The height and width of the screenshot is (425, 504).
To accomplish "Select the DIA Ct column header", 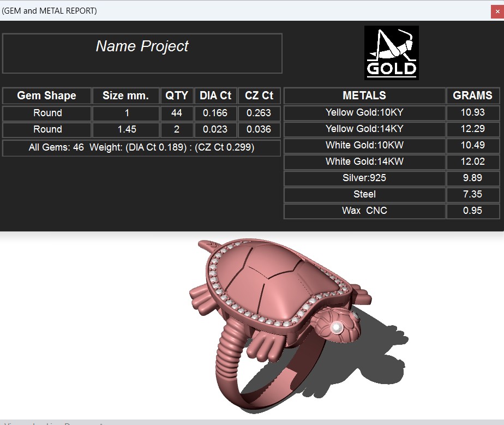I will (x=215, y=95).
